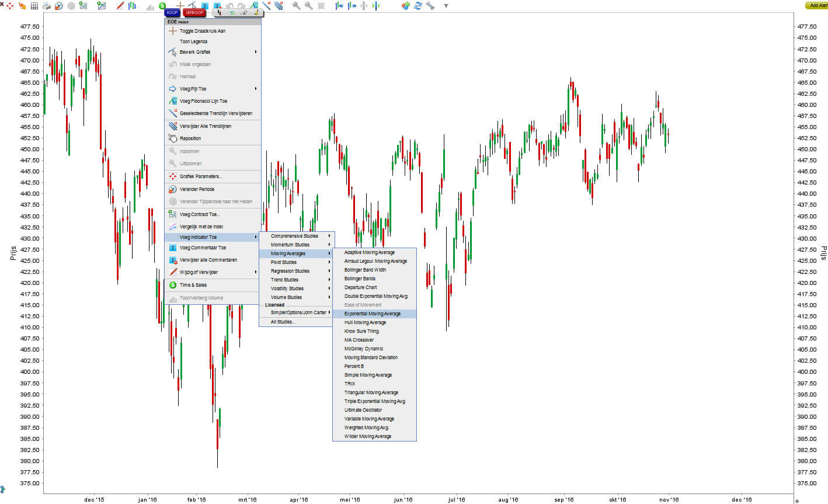Select Exponential Moving Average from list
828x504 pixels.
pyautogui.click(x=374, y=314)
